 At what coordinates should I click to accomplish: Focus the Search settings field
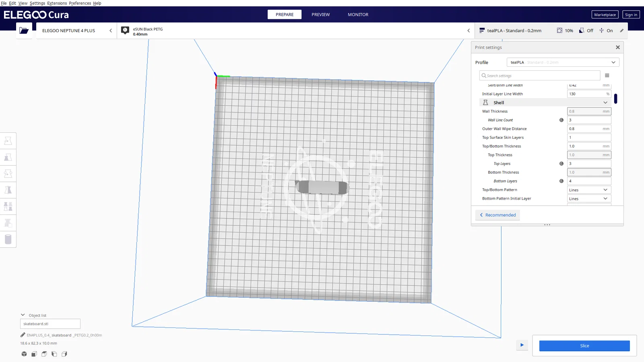coord(540,76)
